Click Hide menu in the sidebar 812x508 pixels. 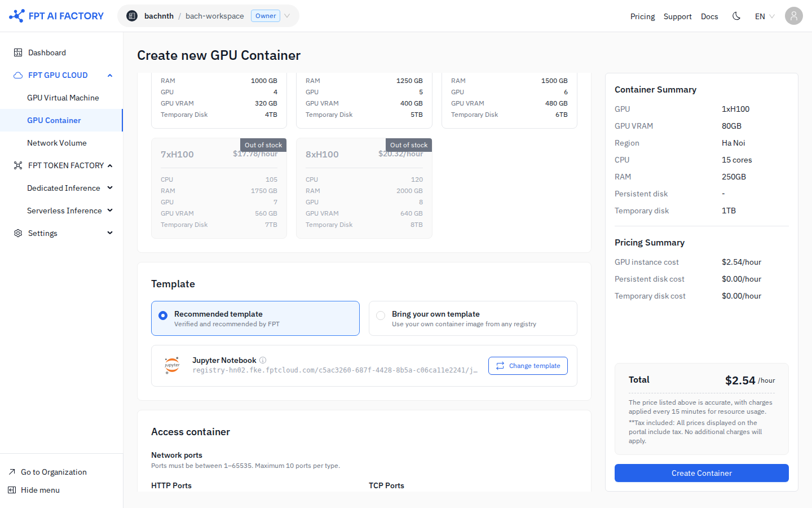pyautogui.click(x=40, y=490)
